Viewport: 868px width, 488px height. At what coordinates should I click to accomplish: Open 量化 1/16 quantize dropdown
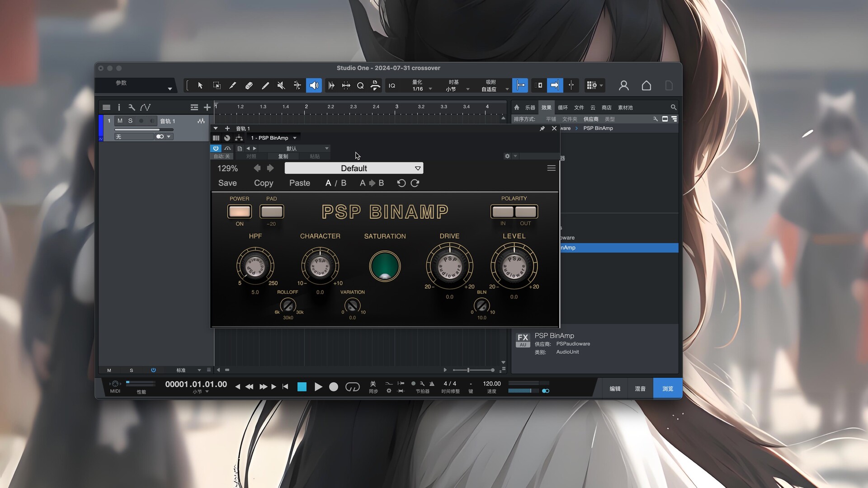point(421,85)
